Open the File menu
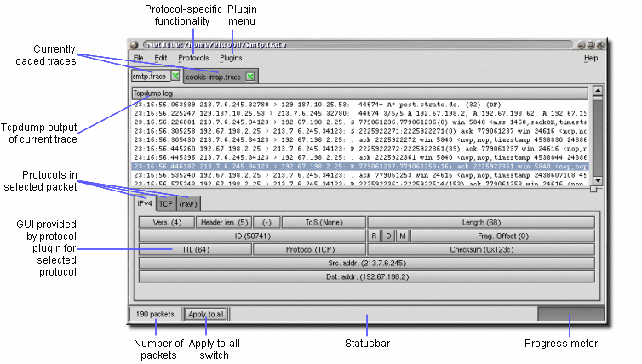The width and height of the screenshot is (642, 364). 138,58
